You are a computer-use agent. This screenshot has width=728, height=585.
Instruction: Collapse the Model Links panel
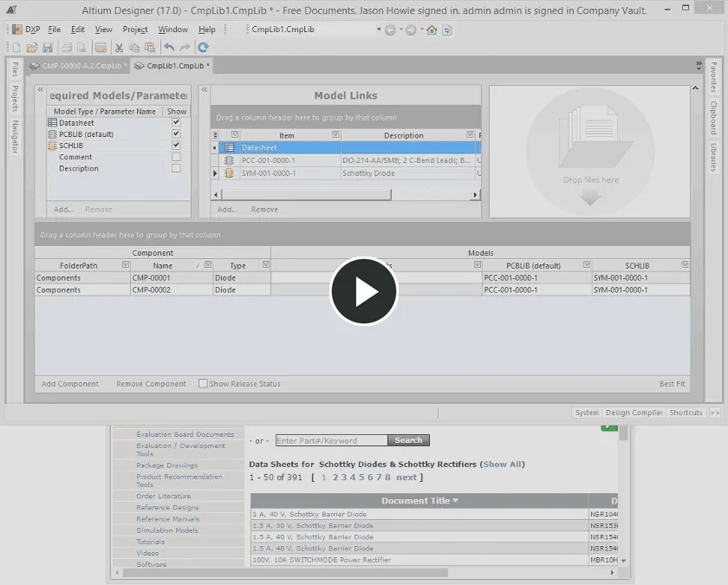tap(205, 89)
